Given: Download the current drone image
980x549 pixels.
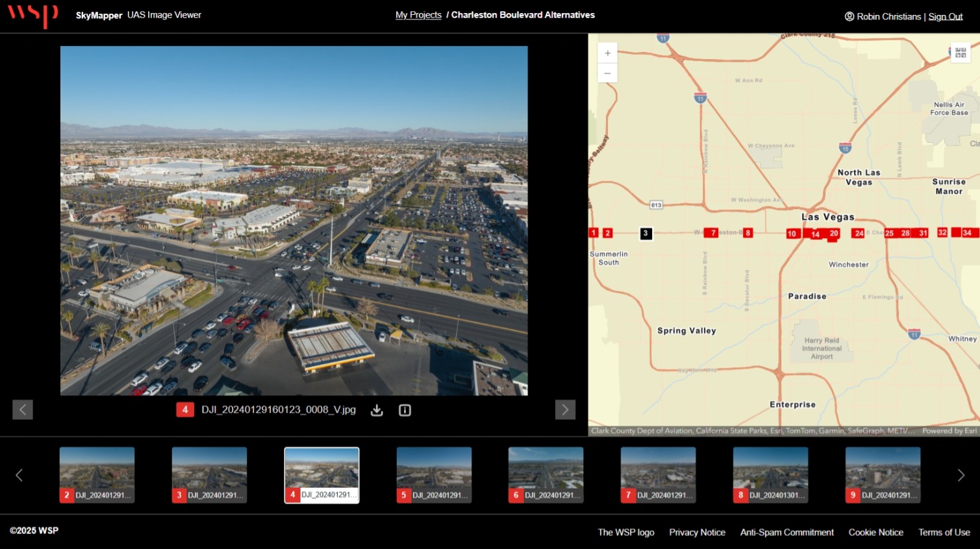Looking at the screenshot, I should point(377,410).
